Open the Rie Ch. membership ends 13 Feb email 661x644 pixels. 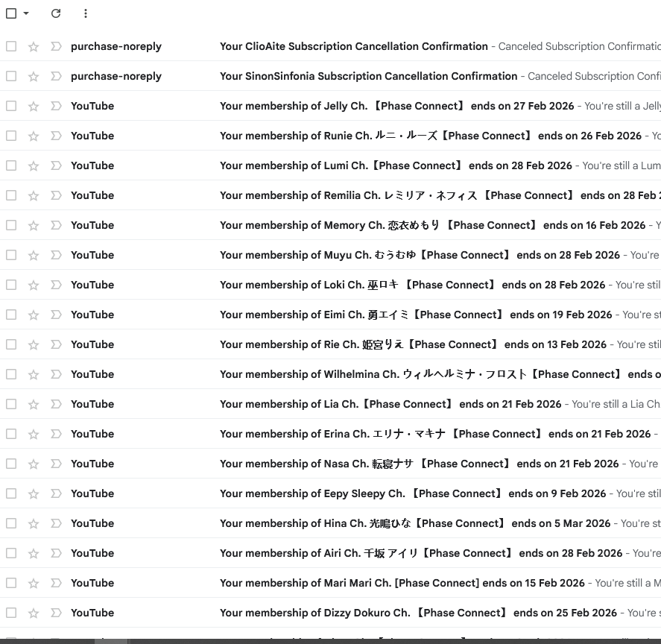coord(413,344)
